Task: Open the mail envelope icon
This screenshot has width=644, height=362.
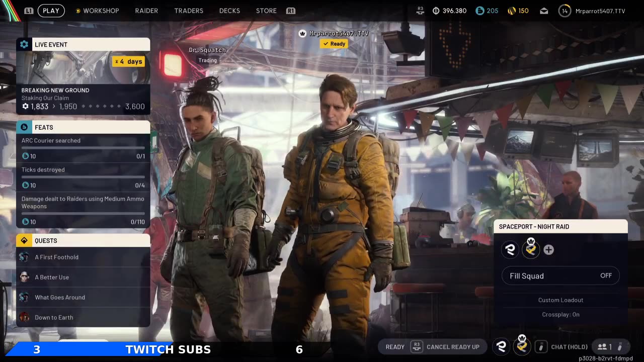Action: coord(544,11)
